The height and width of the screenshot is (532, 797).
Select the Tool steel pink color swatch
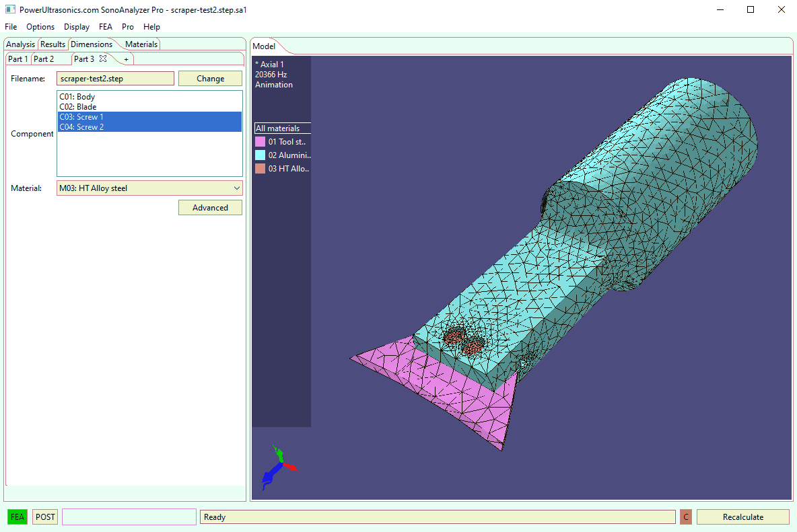click(260, 142)
